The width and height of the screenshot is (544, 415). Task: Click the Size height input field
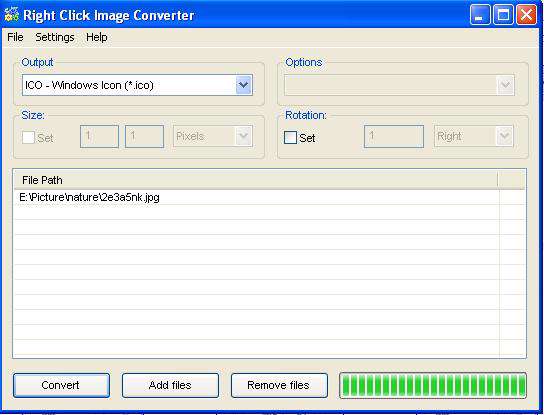pyautogui.click(x=144, y=136)
